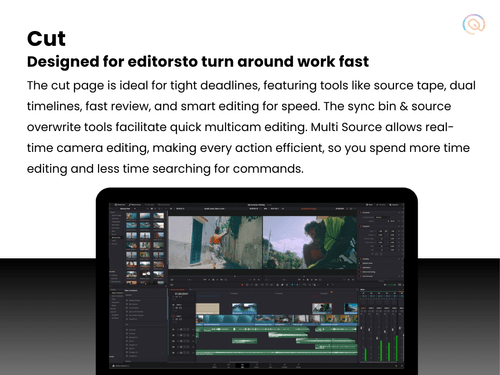The height and width of the screenshot is (375, 500).
Task: Select Video Transitions in the Toolbox tree
Action: click(117, 293)
